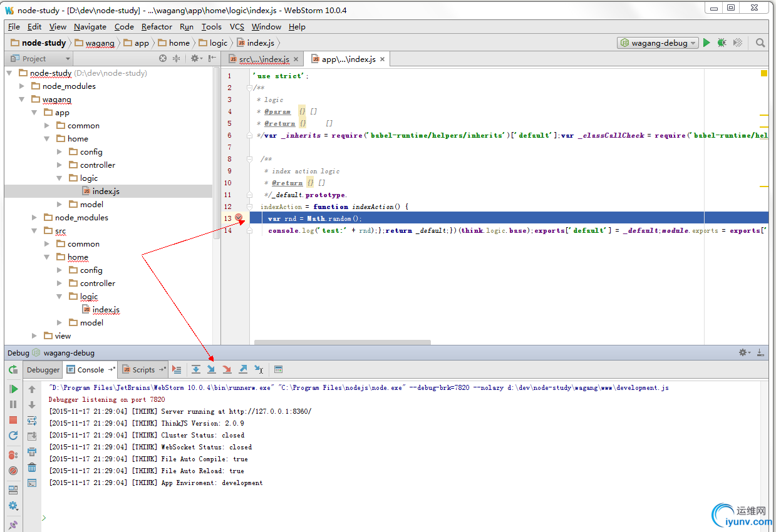Open Evaluate Expression calculator icon

coord(279,369)
